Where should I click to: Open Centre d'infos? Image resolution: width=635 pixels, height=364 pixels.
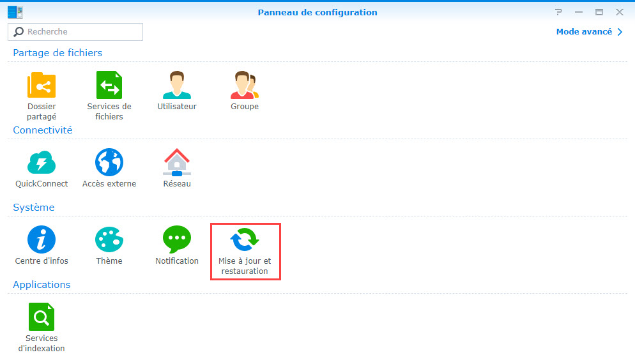(42, 241)
